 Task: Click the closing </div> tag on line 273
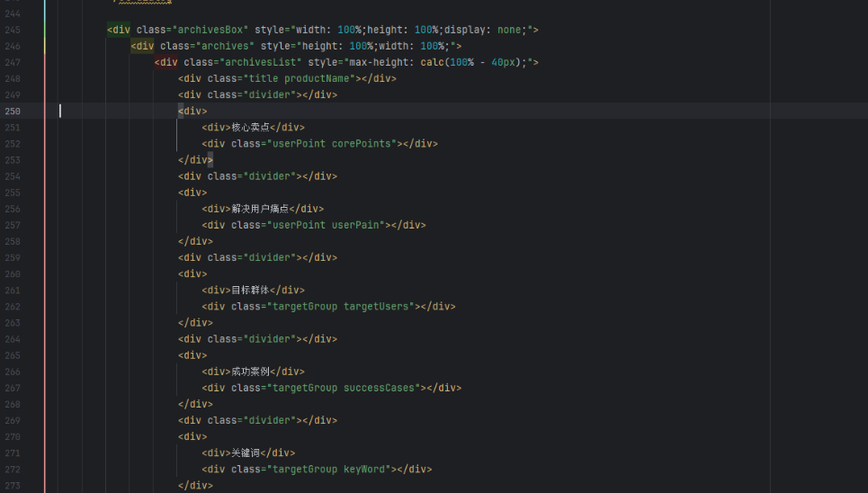(x=195, y=486)
